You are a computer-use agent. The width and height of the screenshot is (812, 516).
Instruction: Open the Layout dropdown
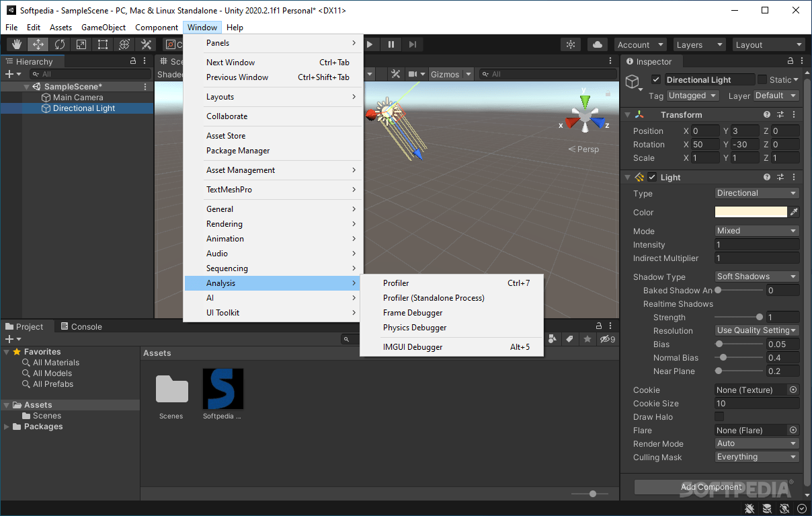[x=768, y=44]
